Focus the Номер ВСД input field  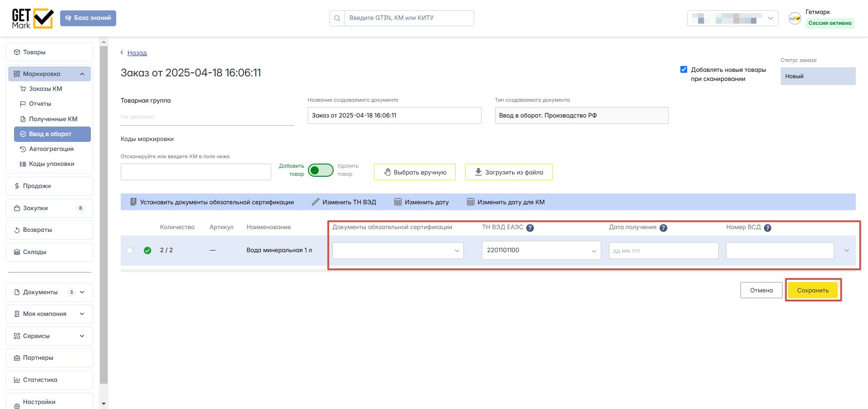[x=780, y=250]
